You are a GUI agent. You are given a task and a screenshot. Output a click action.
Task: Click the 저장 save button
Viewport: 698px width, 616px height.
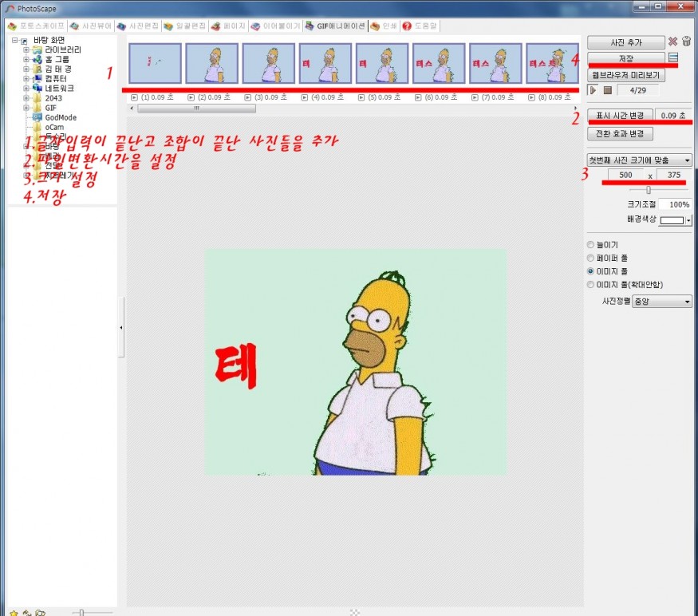pyautogui.click(x=626, y=58)
